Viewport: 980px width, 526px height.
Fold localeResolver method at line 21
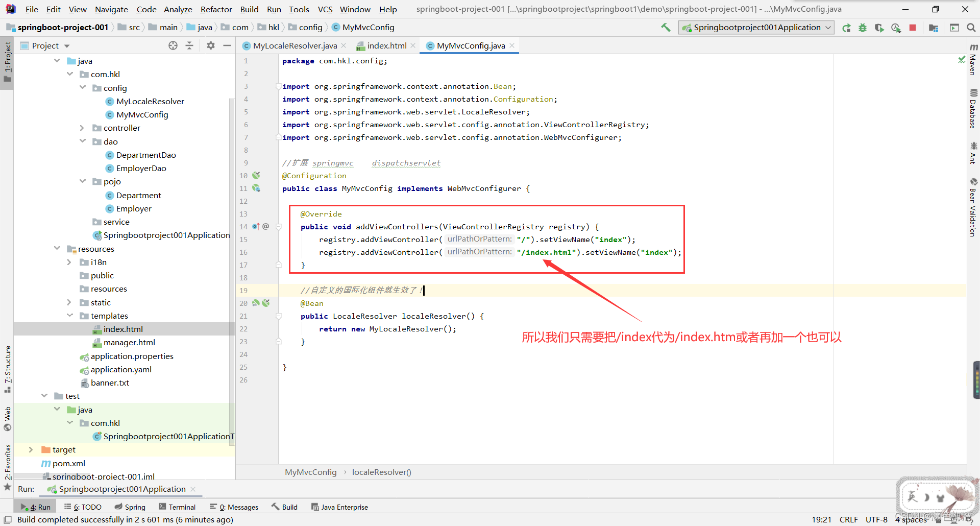pyautogui.click(x=279, y=316)
